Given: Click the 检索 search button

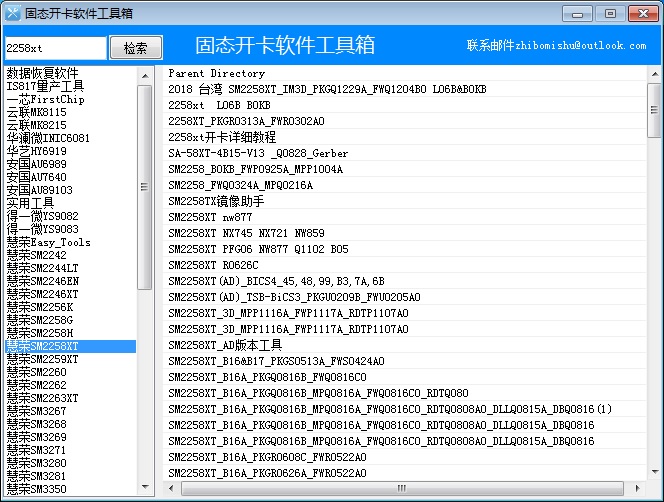Looking at the screenshot, I should tap(135, 48).
